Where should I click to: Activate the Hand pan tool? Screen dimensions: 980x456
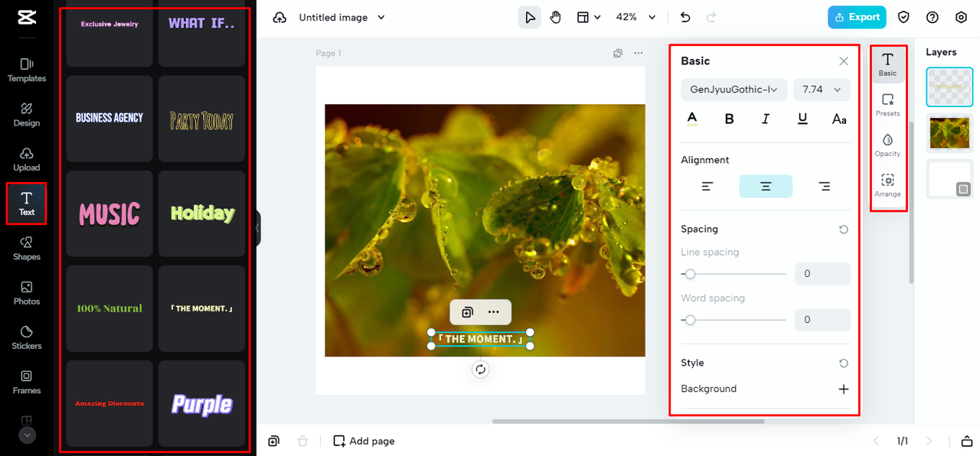point(556,17)
